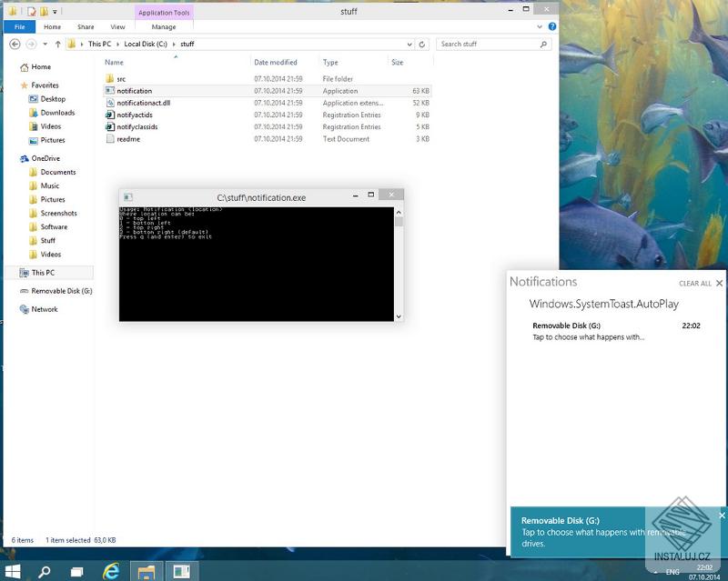The height and width of the screenshot is (581, 728).
Task: Open the readme text document
Action: [x=128, y=139]
